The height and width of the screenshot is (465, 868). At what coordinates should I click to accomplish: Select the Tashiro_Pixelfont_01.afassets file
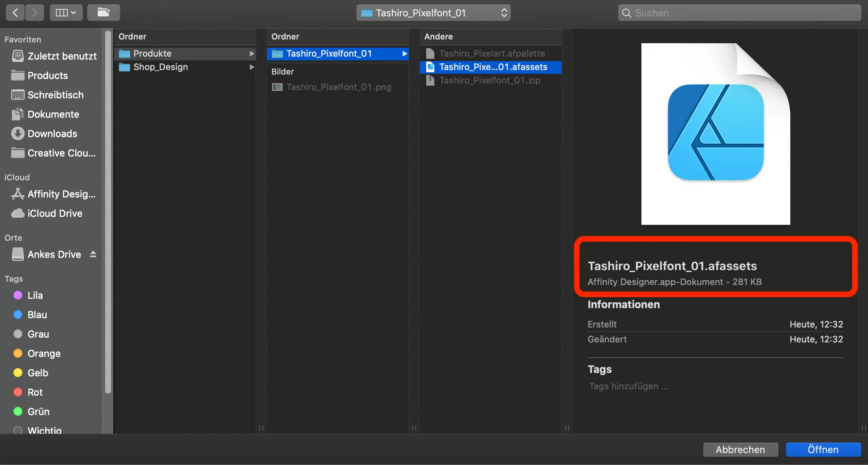coord(493,67)
